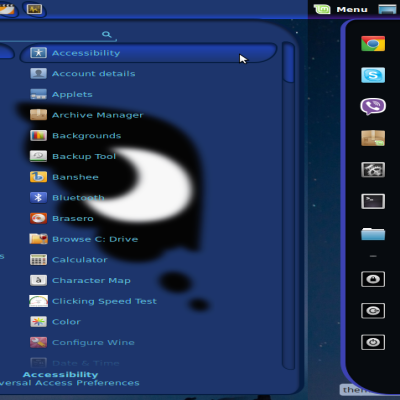Image resolution: width=400 pixels, height=400 pixels.
Task: Click the menu search field
Action: pyautogui.click(x=58, y=34)
